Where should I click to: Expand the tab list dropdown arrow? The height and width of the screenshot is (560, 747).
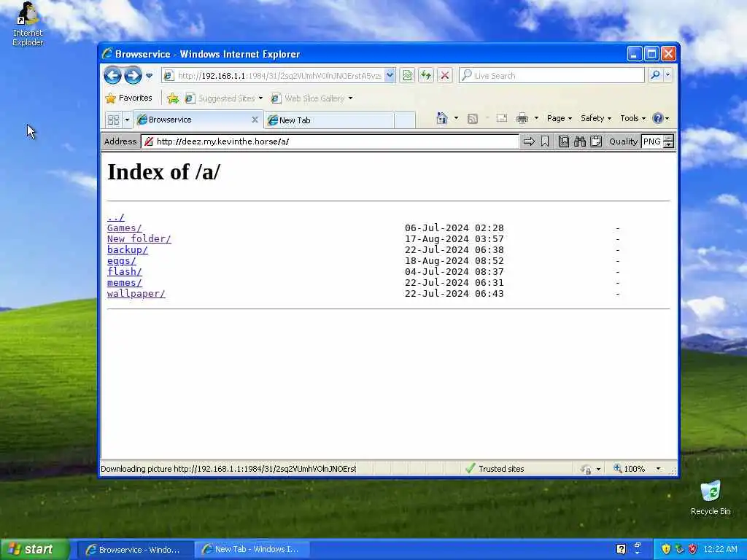(127, 120)
